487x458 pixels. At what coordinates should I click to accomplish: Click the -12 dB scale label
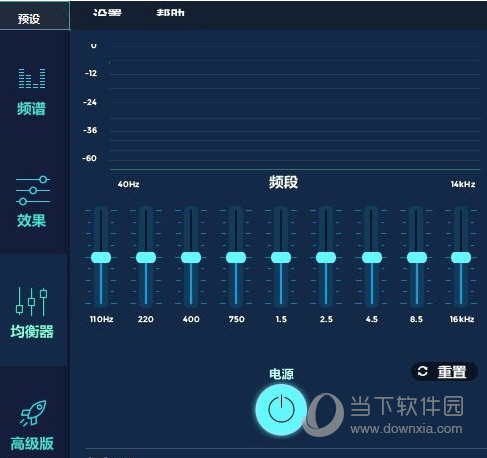pyautogui.click(x=91, y=73)
